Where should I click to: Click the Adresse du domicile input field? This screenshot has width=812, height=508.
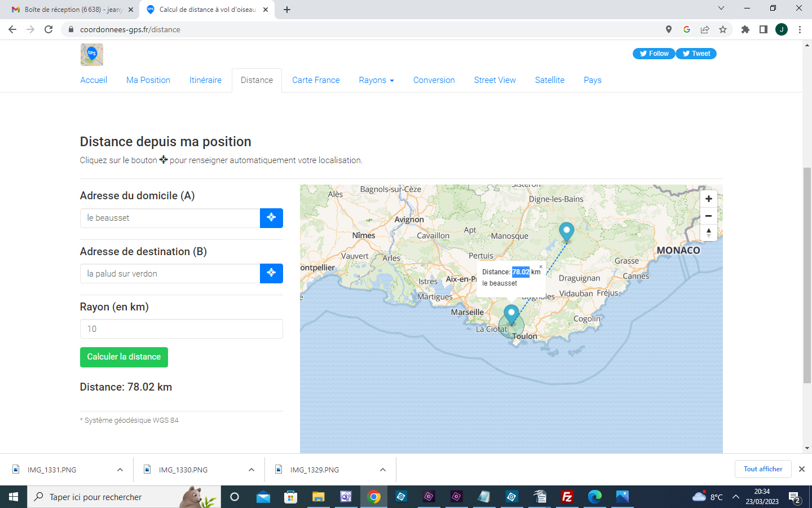tap(170, 218)
